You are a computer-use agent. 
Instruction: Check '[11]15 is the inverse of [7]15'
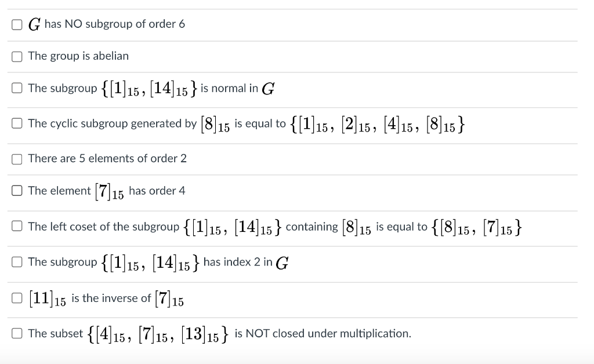[17, 297]
